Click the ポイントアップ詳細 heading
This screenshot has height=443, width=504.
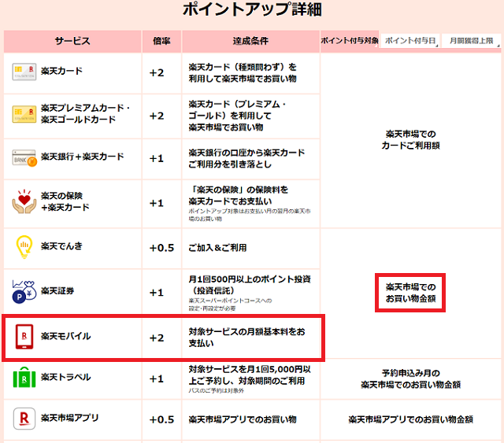pos(252,9)
